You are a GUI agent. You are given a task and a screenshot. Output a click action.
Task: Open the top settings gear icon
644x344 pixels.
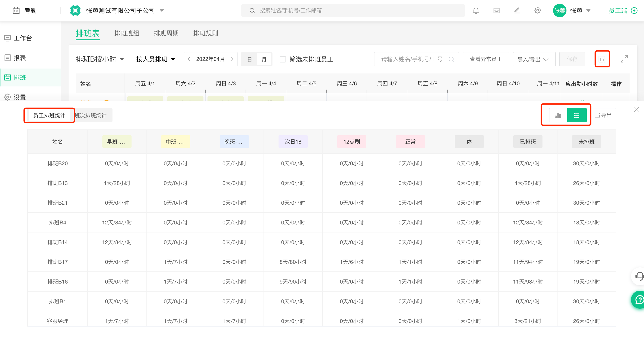click(538, 11)
